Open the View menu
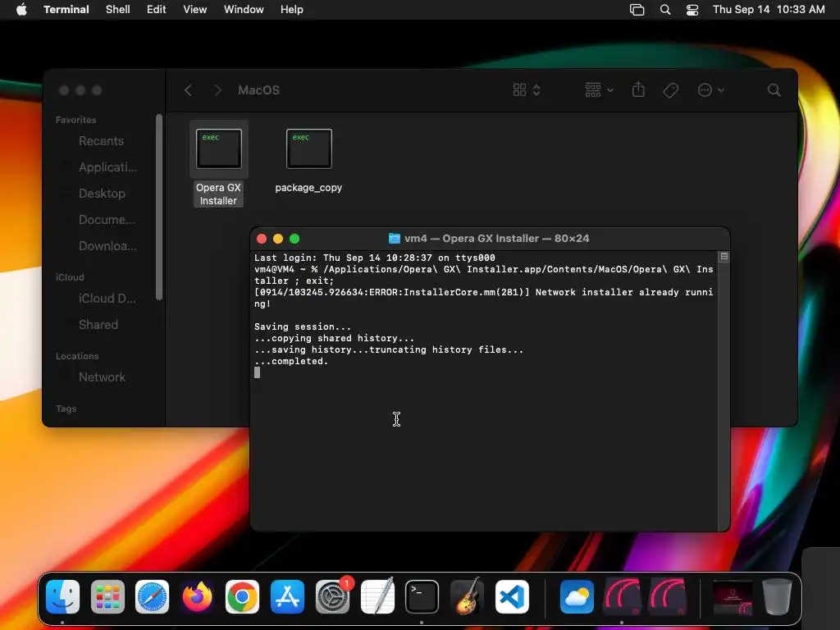The height and width of the screenshot is (630, 840). 195,10
